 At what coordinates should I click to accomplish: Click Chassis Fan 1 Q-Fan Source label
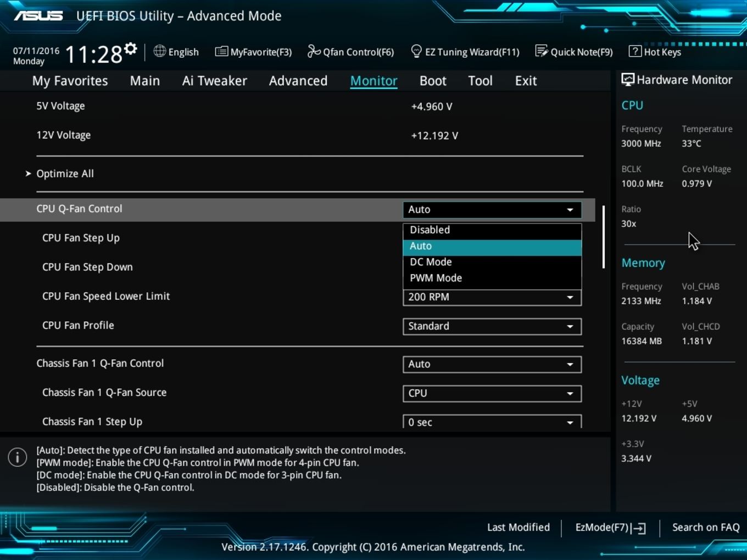pos(104,392)
